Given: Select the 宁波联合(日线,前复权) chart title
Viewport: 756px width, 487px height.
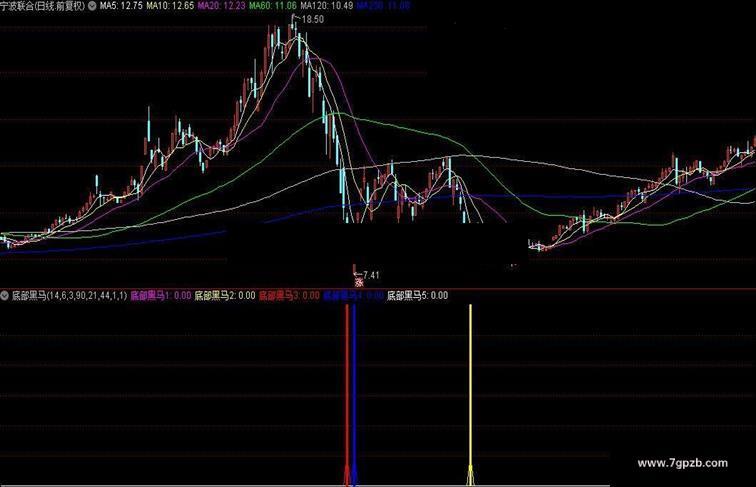Looking at the screenshot, I should coord(42,6).
